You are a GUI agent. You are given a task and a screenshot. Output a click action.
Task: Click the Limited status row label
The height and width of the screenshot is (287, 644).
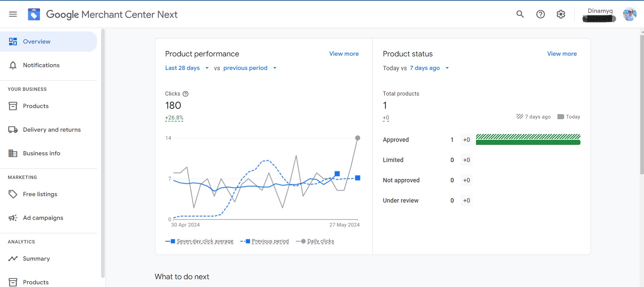tap(393, 160)
